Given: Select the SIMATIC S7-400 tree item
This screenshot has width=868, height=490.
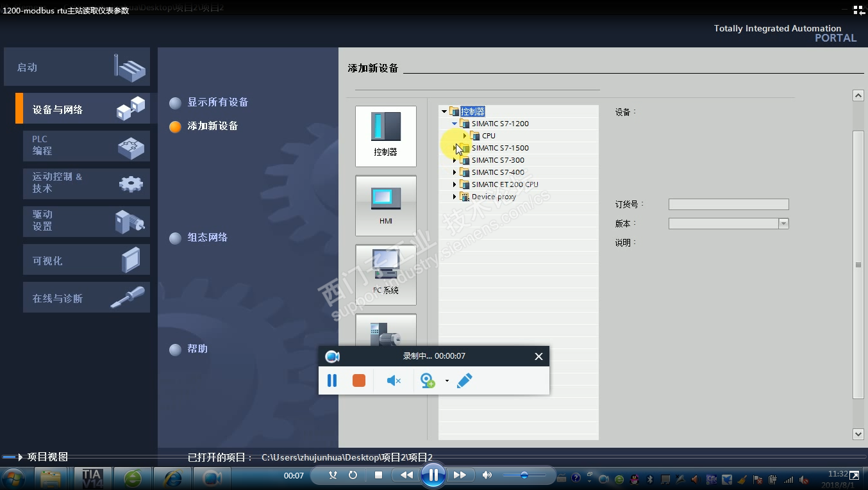Looking at the screenshot, I should click(498, 172).
